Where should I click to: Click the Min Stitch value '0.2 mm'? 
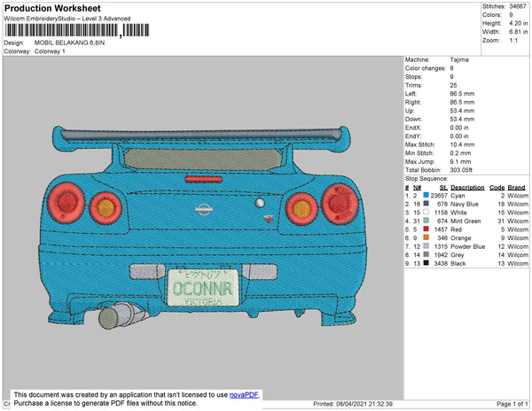[460, 153]
